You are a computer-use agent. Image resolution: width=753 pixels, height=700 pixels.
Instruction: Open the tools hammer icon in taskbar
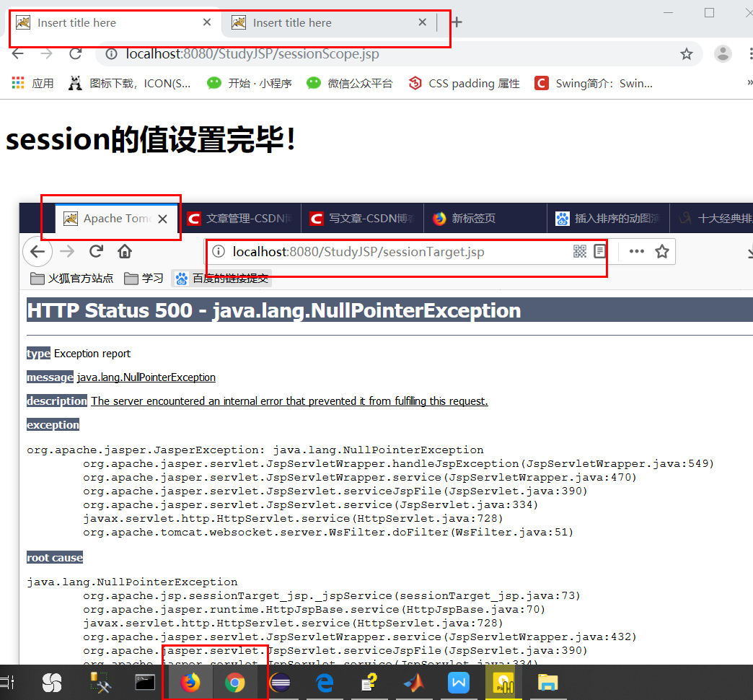coord(100,683)
